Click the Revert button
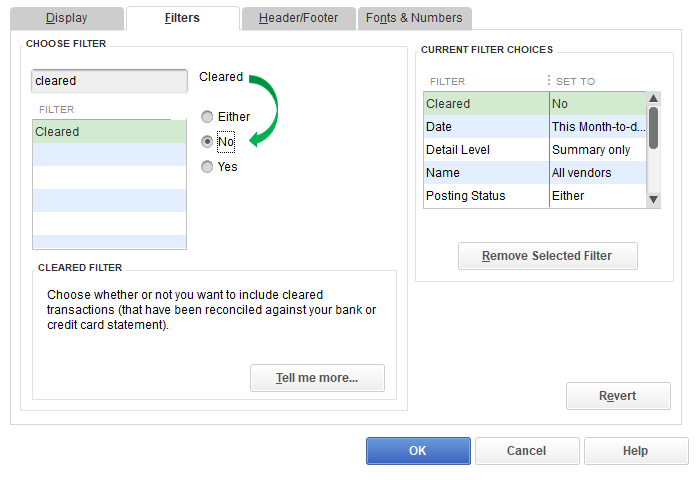The width and height of the screenshot is (697, 480). click(618, 396)
